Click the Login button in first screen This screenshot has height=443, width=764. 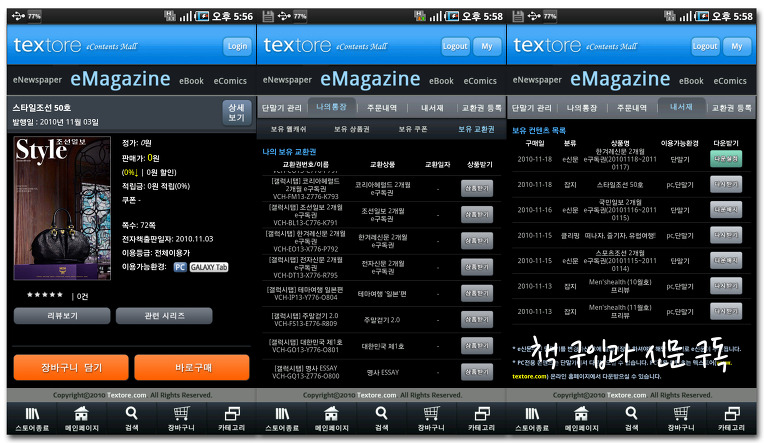237,46
